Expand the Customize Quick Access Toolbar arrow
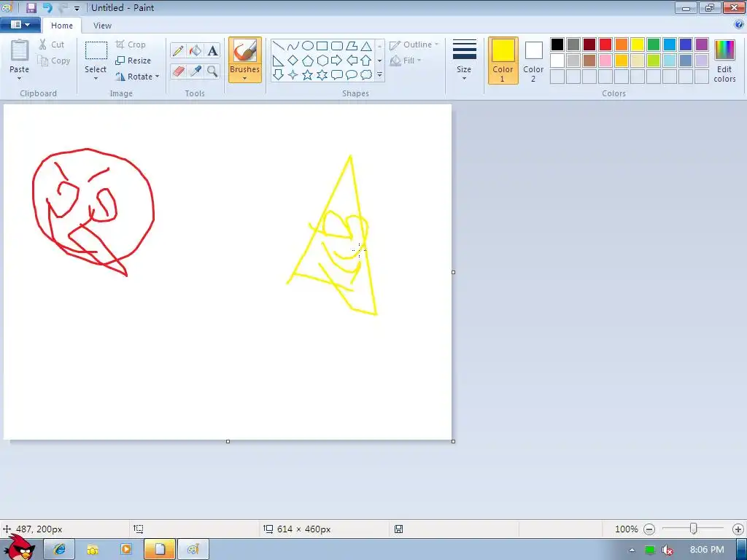Viewport: 747px width, 560px height. coord(77,8)
